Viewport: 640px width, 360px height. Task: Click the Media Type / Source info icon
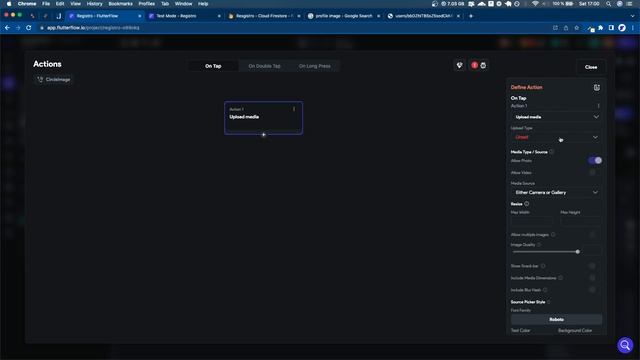(x=551, y=152)
